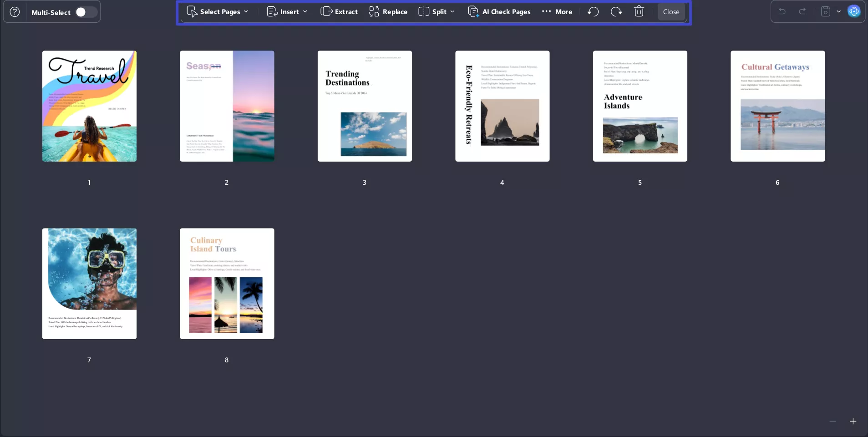Select the Cultural Getaways page thumbnail
The height and width of the screenshot is (437, 868).
tap(778, 106)
